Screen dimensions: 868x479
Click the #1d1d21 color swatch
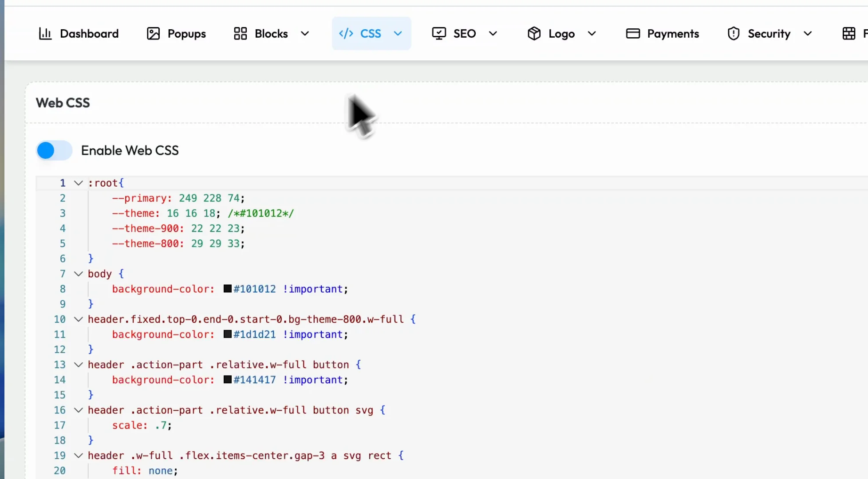(x=228, y=334)
